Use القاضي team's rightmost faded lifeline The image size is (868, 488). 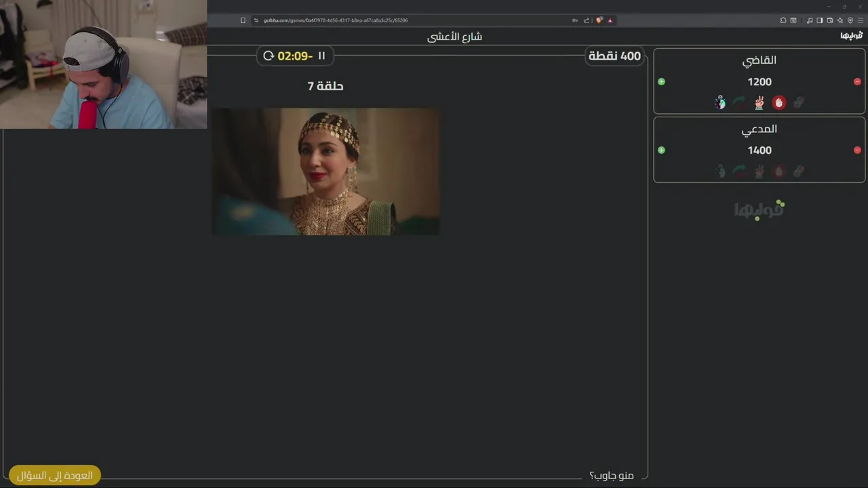pos(799,102)
